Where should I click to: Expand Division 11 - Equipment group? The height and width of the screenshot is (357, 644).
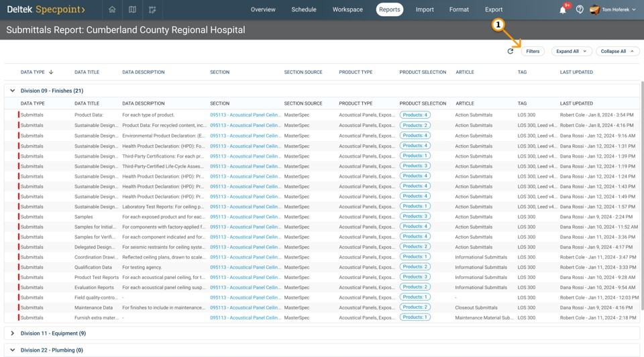coord(12,334)
